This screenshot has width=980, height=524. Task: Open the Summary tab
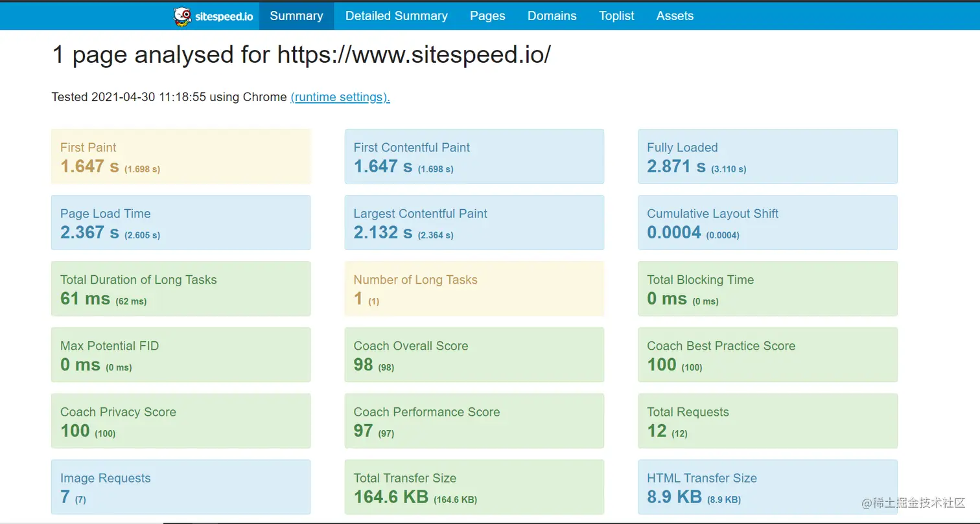point(296,16)
